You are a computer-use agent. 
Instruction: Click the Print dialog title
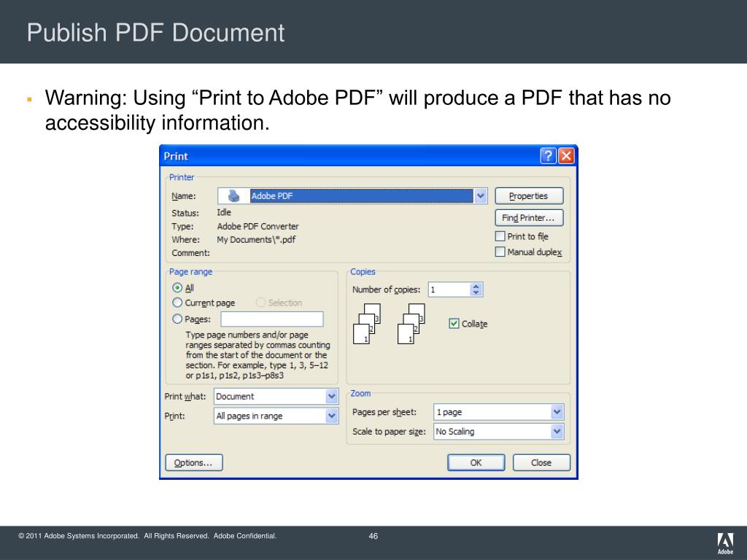pyautogui.click(x=176, y=156)
